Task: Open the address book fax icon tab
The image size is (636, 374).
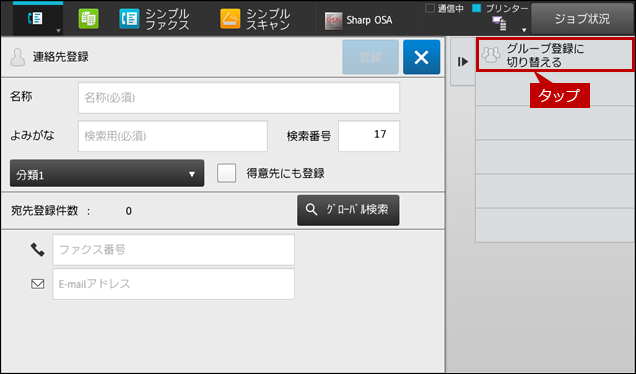Action: (35, 19)
